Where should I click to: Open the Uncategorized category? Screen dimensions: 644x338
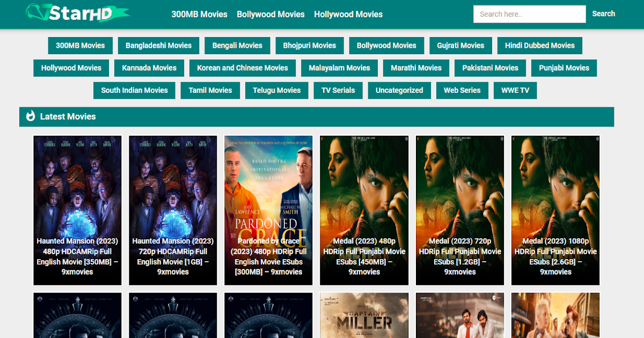coord(399,91)
